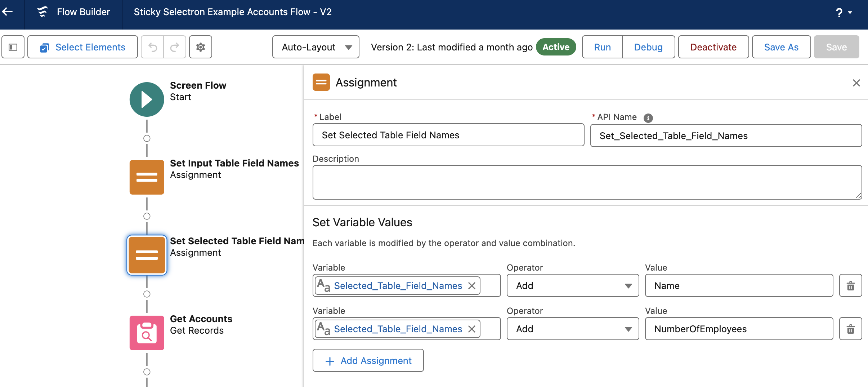
Task: Click the Value field containing NumberOfEmployees
Action: pyautogui.click(x=739, y=329)
